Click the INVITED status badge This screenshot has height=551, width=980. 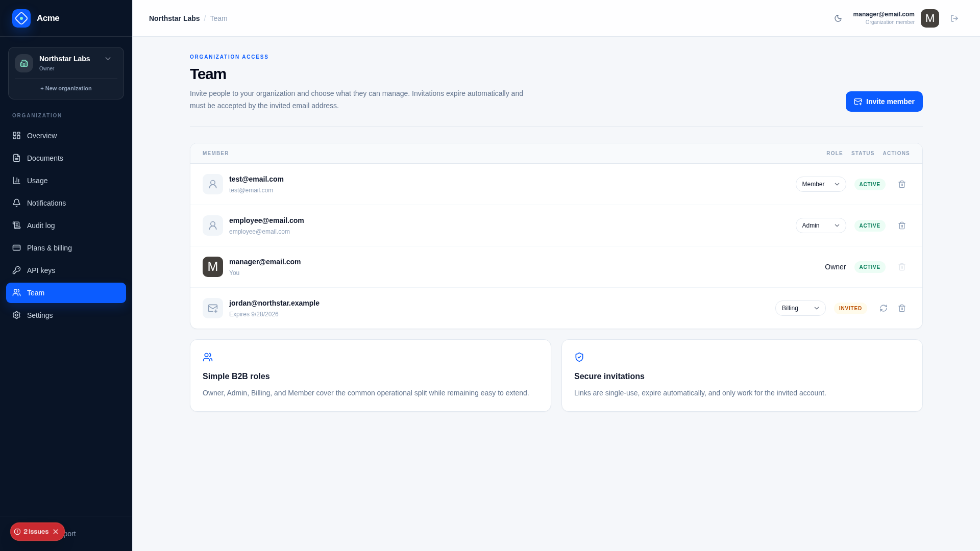point(850,308)
